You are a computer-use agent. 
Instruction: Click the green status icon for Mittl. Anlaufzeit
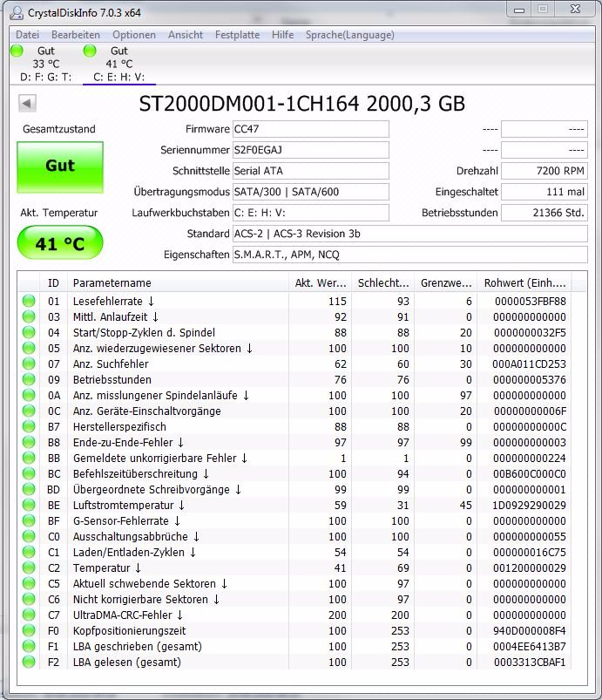point(29,316)
